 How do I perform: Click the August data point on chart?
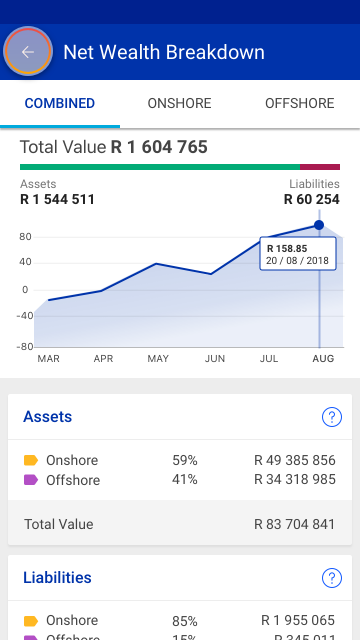pyautogui.click(x=319, y=225)
